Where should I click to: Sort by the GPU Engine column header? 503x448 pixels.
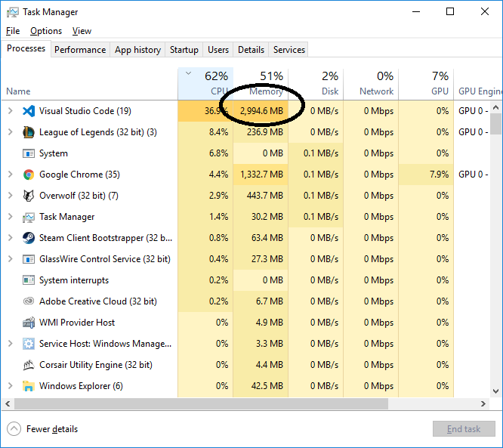pos(478,84)
